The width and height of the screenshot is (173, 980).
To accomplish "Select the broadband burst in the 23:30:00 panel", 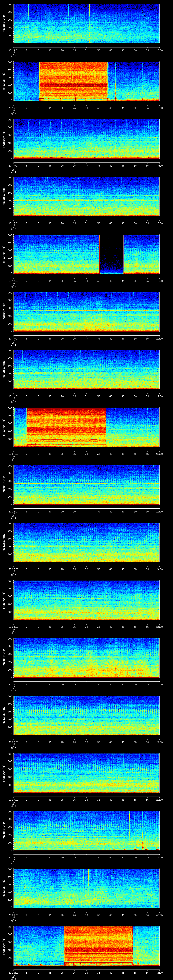I will (x=98, y=947).
